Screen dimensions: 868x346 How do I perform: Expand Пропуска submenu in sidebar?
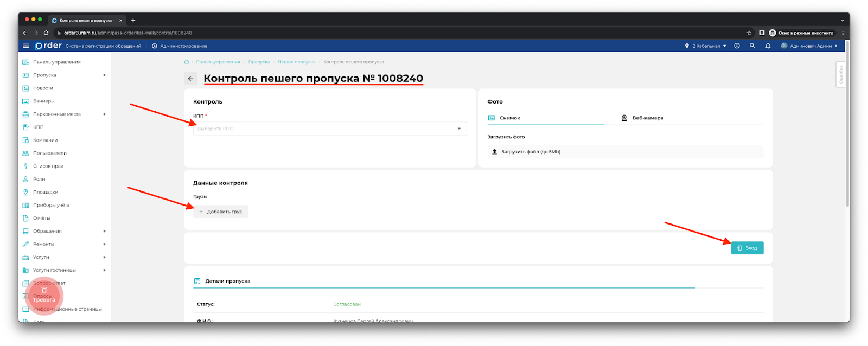coord(64,75)
